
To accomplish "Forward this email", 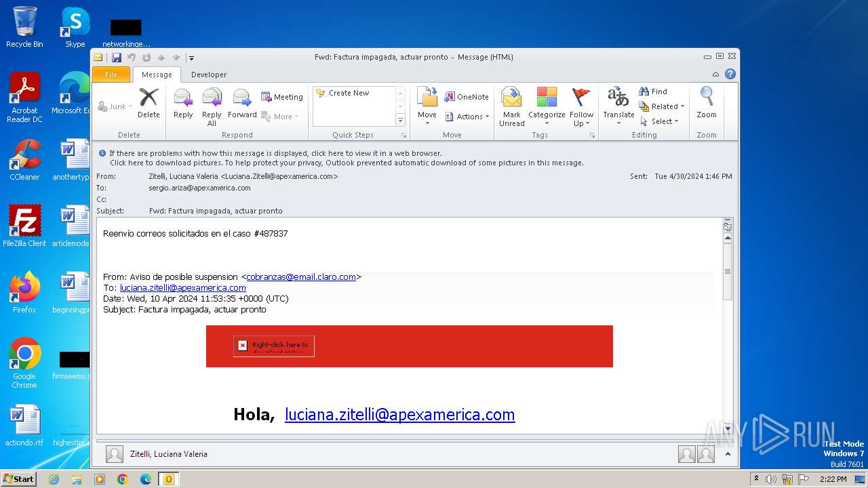I will click(x=242, y=104).
